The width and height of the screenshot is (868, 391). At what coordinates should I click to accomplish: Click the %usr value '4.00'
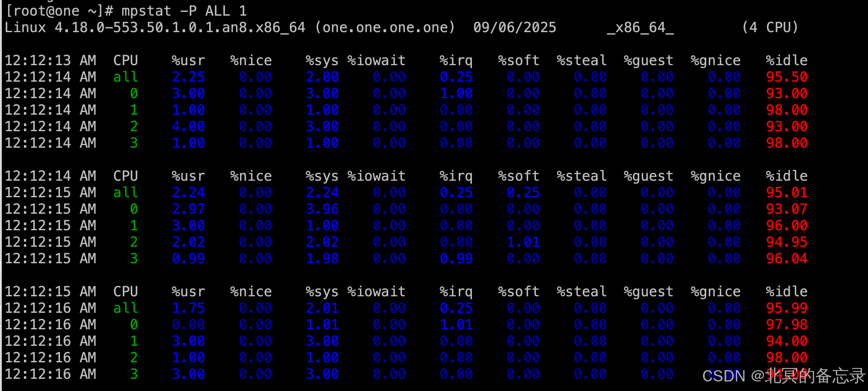188,126
